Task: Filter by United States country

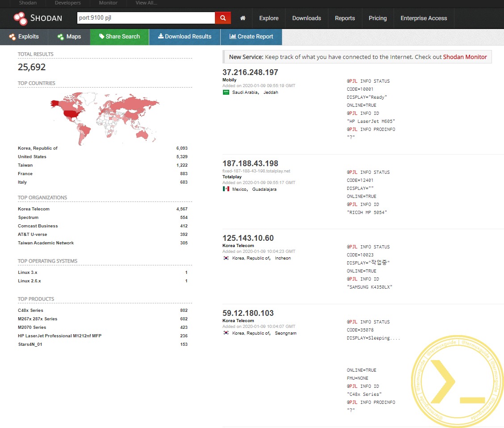Action: click(32, 156)
